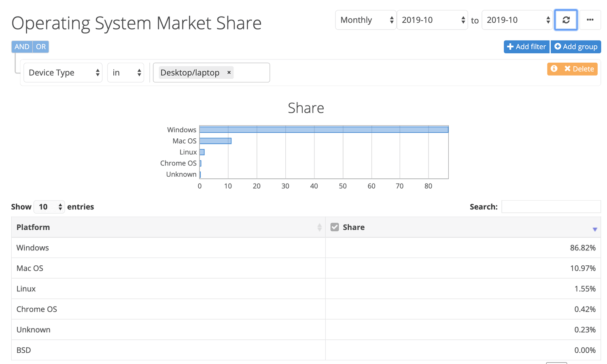Screen dimensions: 607x364
Task: Click the sort arrows beside Platform header
Action: (319, 227)
